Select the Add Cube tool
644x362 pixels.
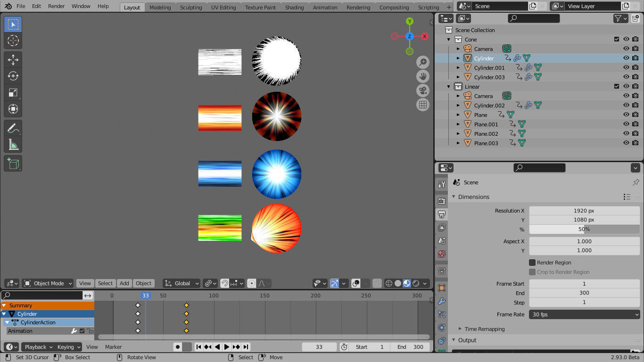click(13, 164)
